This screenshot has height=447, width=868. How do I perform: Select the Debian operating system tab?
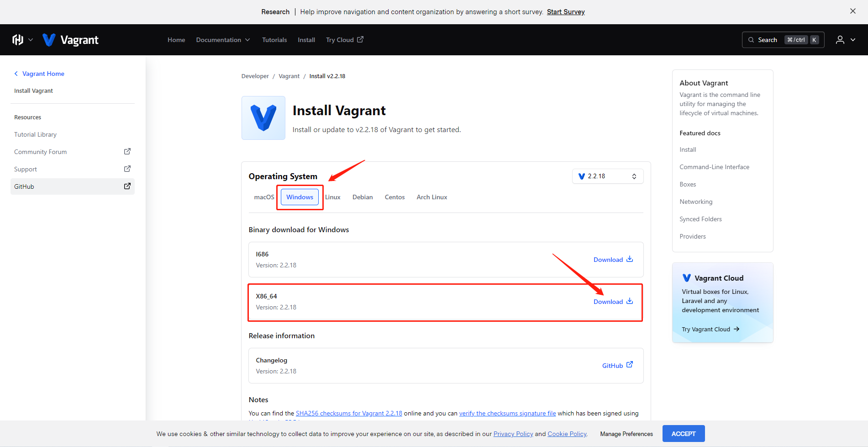pos(363,197)
